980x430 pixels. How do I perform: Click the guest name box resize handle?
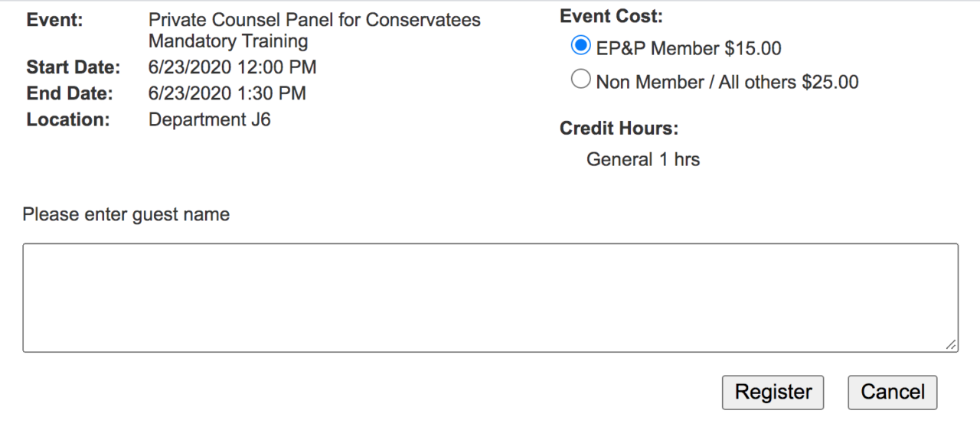[951, 345]
